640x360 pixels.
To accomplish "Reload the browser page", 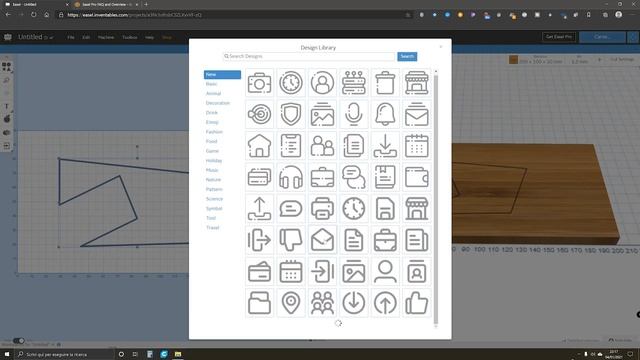I will click(x=33, y=15).
